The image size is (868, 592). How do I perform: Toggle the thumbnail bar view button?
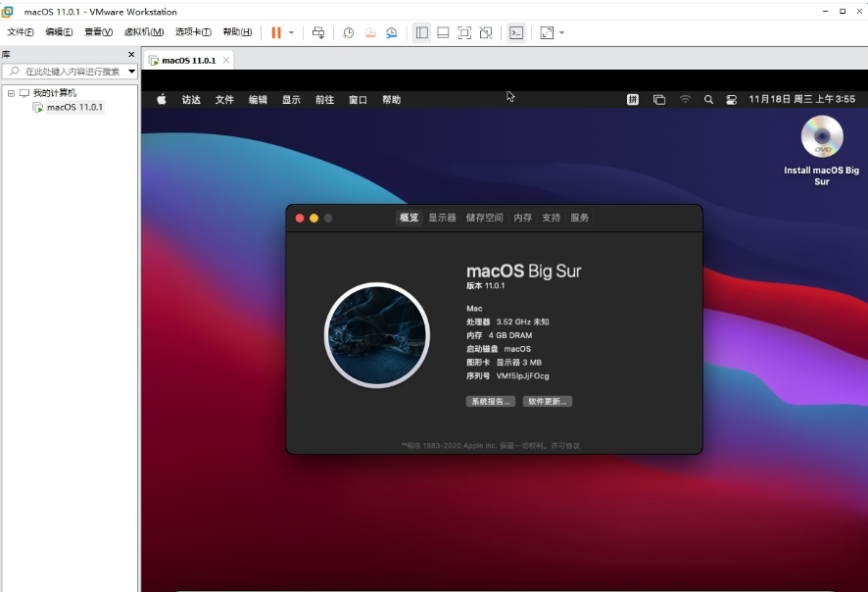click(x=443, y=32)
